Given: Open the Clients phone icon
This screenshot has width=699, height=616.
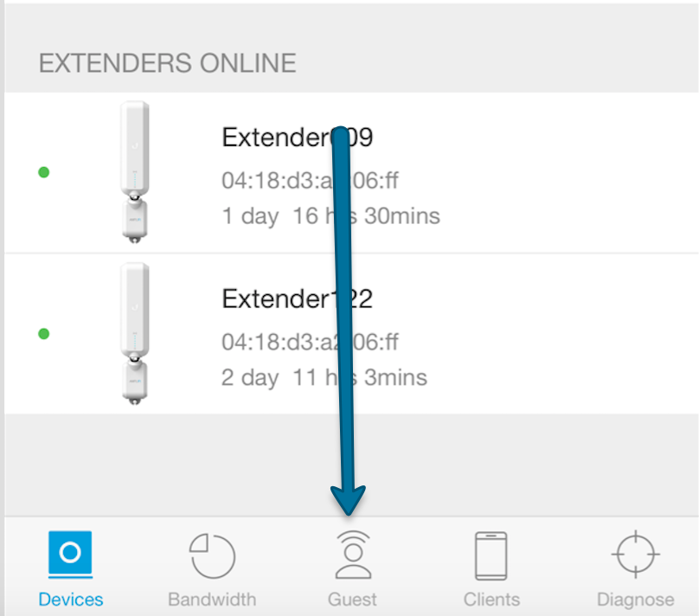Looking at the screenshot, I should tap(491, 555).
